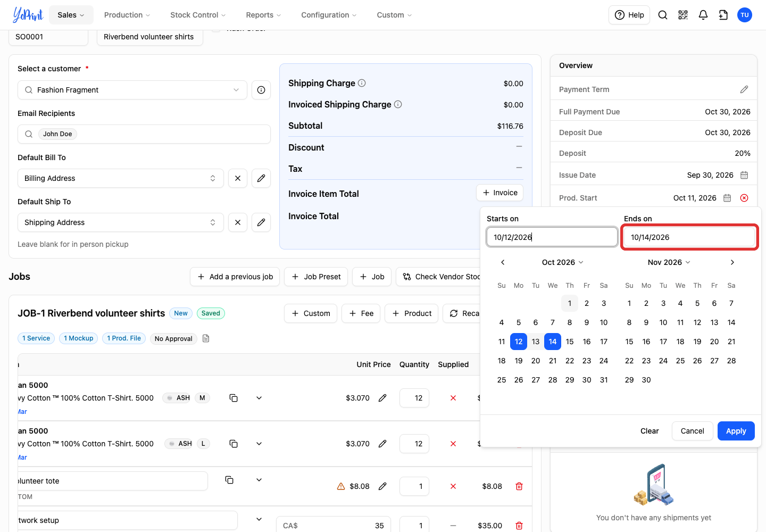Duplicate the ASH M line item
Screen dimensions: 766x532
(234, 398)
